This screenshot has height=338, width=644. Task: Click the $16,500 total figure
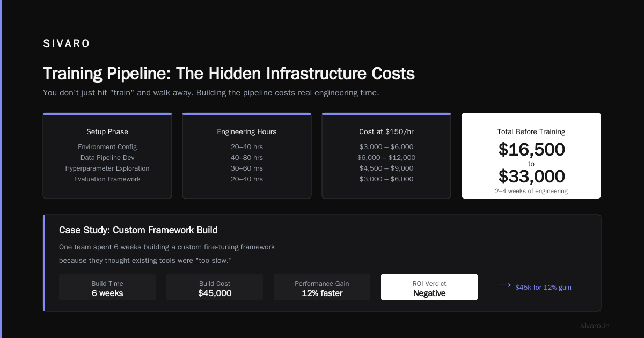click(x=531, y=150)
